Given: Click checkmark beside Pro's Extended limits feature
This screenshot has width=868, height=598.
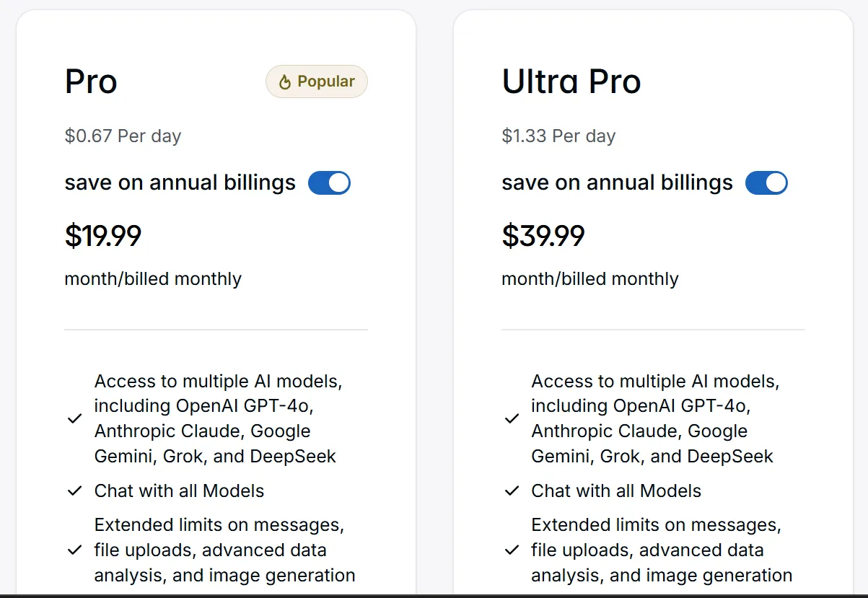Looking at the screenshot, I should point(74,550).
